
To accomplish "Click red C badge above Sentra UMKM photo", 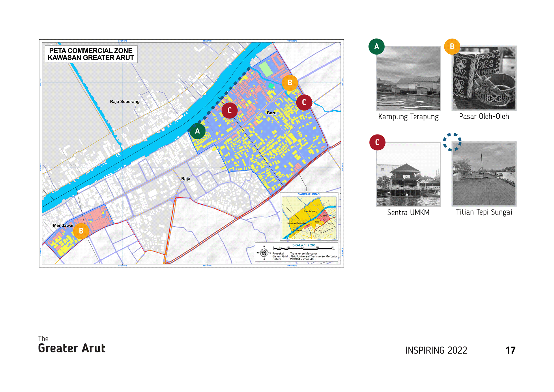I will tap(377, 142).
